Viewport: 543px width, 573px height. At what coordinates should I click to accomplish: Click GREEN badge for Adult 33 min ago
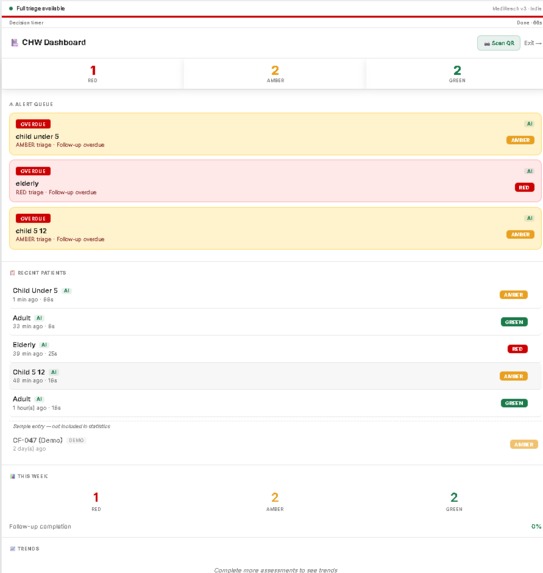coord(514,322)
